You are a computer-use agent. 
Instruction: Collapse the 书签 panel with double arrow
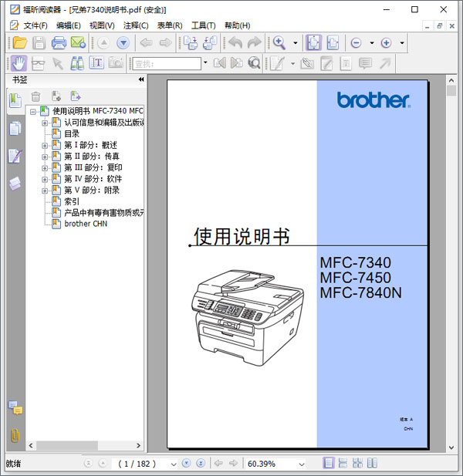(141, 79)
